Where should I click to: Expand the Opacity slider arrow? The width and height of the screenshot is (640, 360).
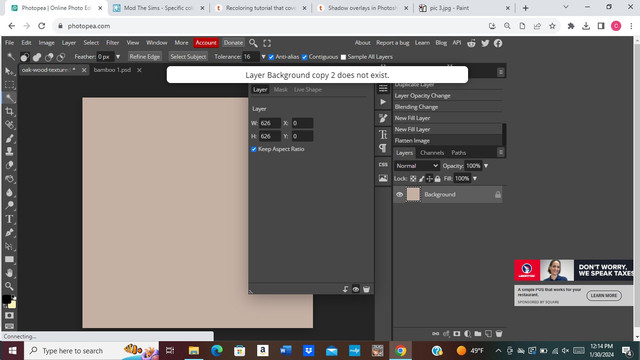coord(486,166)
